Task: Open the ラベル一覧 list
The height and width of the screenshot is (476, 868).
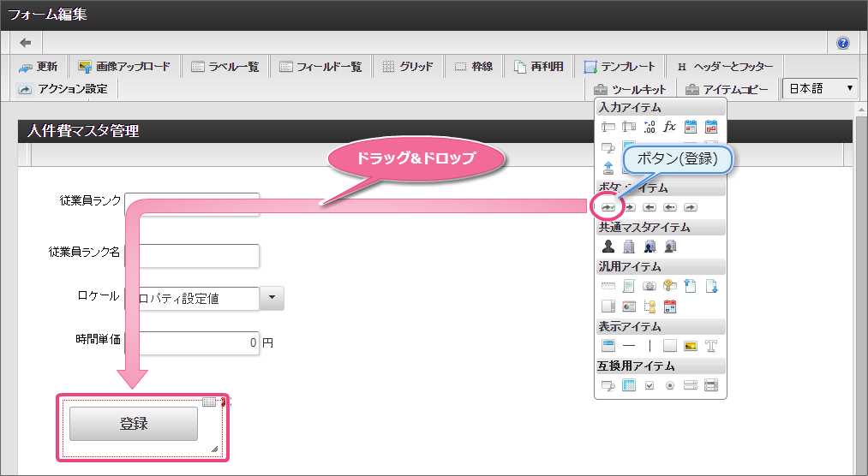Action: 224,66
